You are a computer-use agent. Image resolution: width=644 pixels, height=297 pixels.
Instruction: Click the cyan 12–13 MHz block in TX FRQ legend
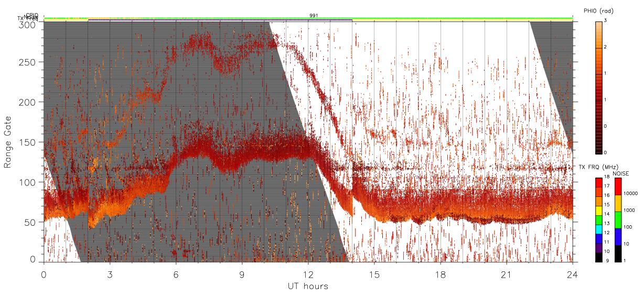click(x=598, y=228)
